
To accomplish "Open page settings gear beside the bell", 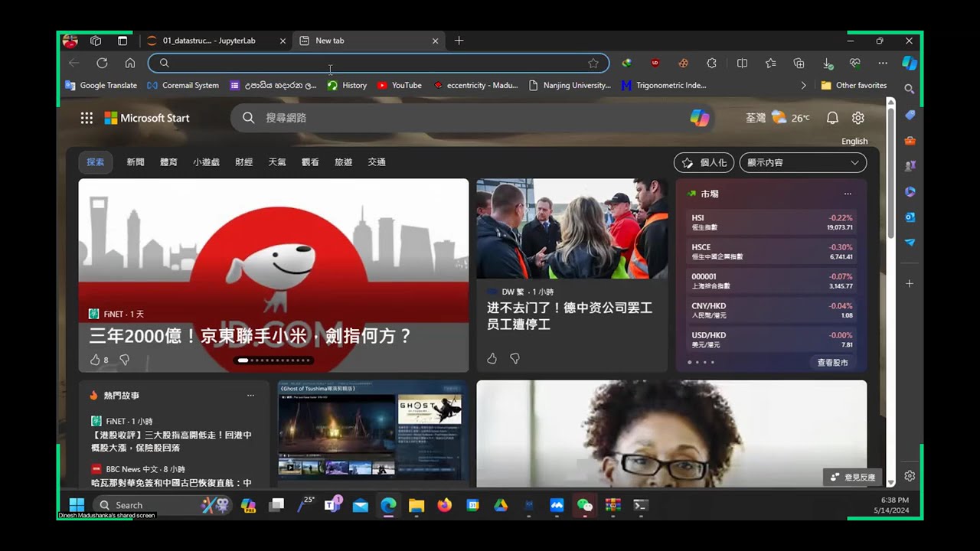I will 858,118.
